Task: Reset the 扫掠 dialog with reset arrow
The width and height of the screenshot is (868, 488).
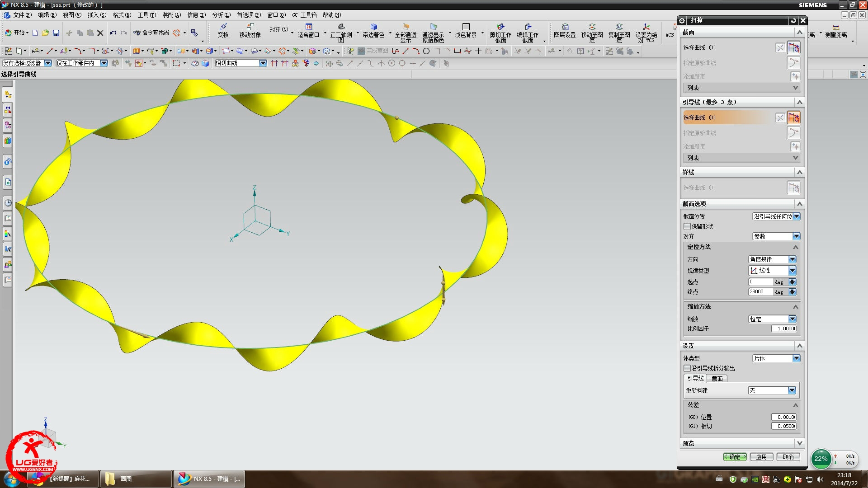Action: click(793, 20)
